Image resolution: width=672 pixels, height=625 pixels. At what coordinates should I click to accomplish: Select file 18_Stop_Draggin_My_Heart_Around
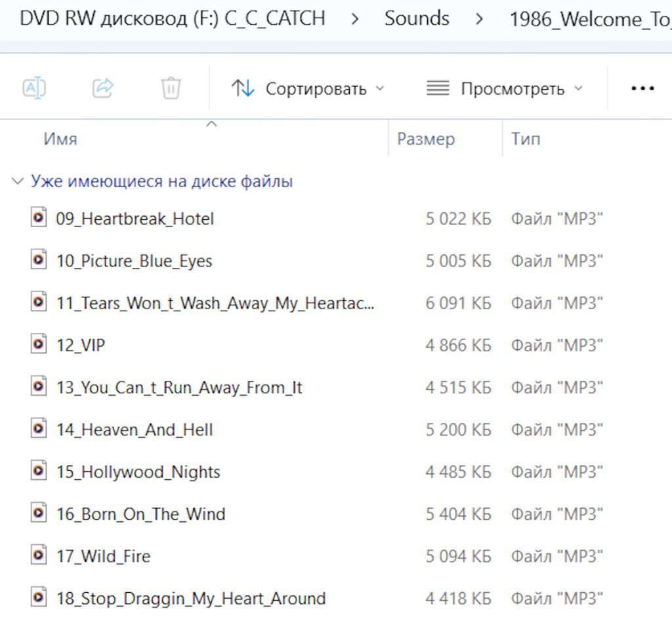pos(191,599)
